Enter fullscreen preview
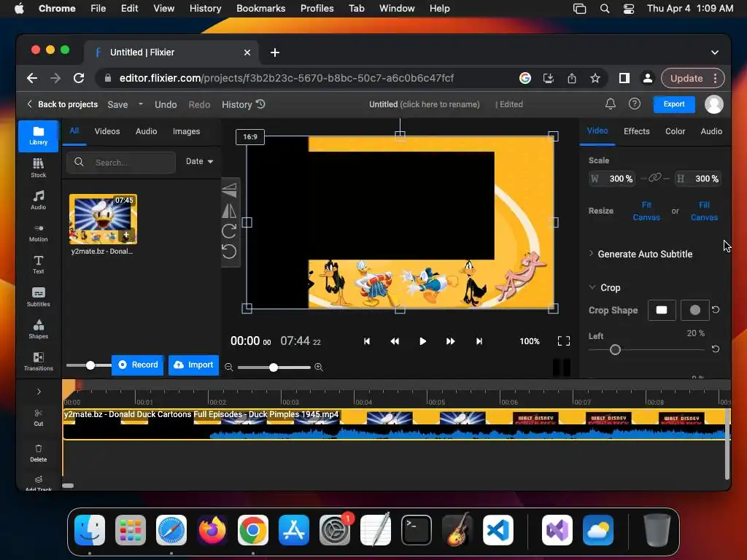 [564, 341]
